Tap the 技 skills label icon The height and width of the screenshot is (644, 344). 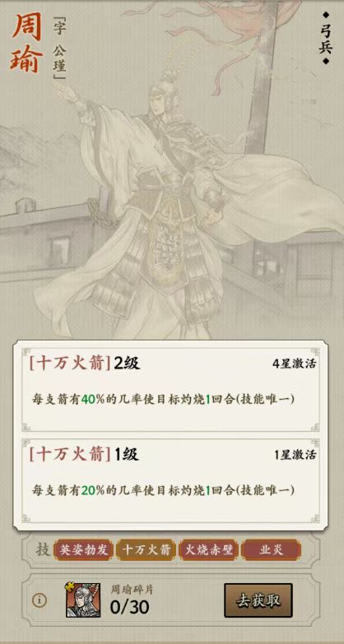tap(43, 550)
